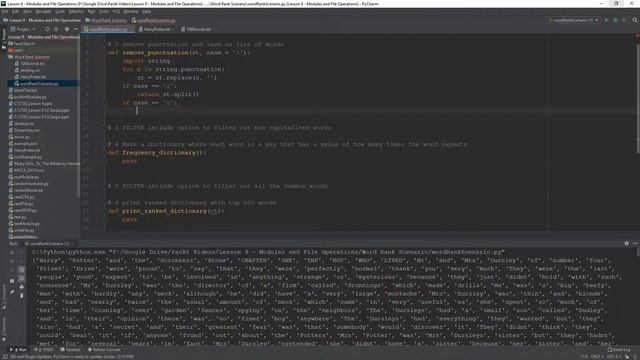
Task: Open the View menu
Action: 27,11
